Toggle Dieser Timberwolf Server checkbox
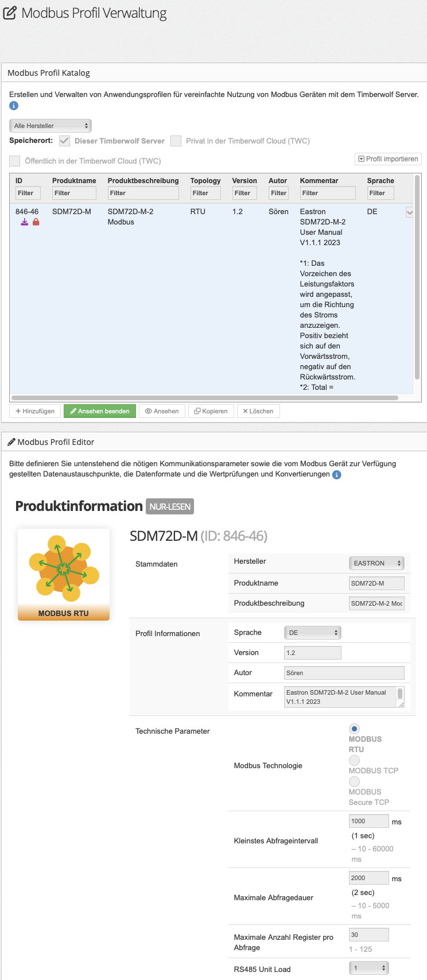Screen dimensions: 427x980 [65, 141]
